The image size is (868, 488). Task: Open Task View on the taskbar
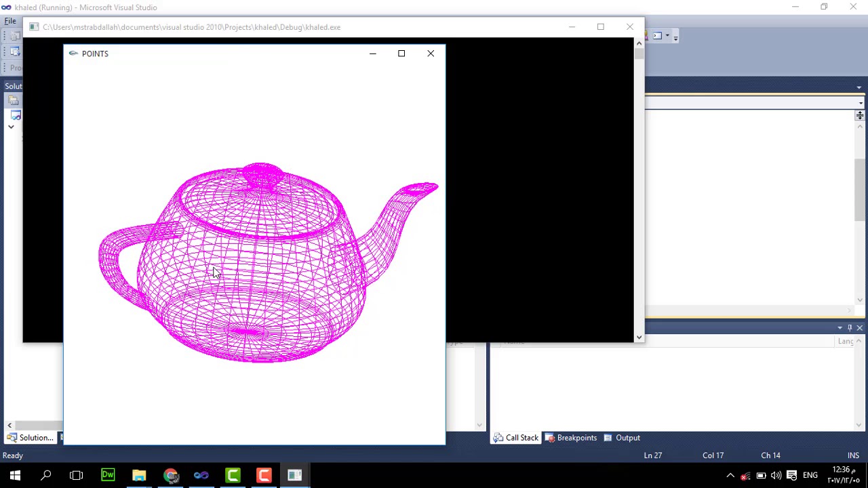(x=77, y=475)
